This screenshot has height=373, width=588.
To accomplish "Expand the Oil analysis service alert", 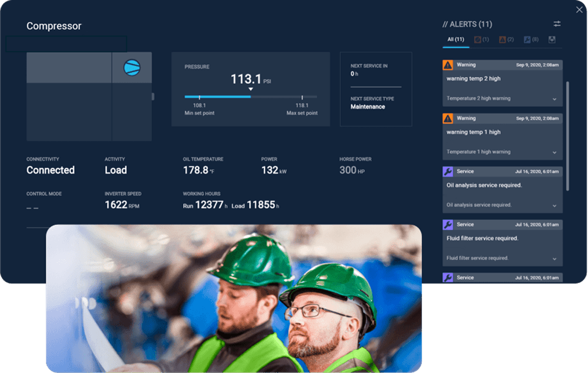I will click(x=554, y=206).
